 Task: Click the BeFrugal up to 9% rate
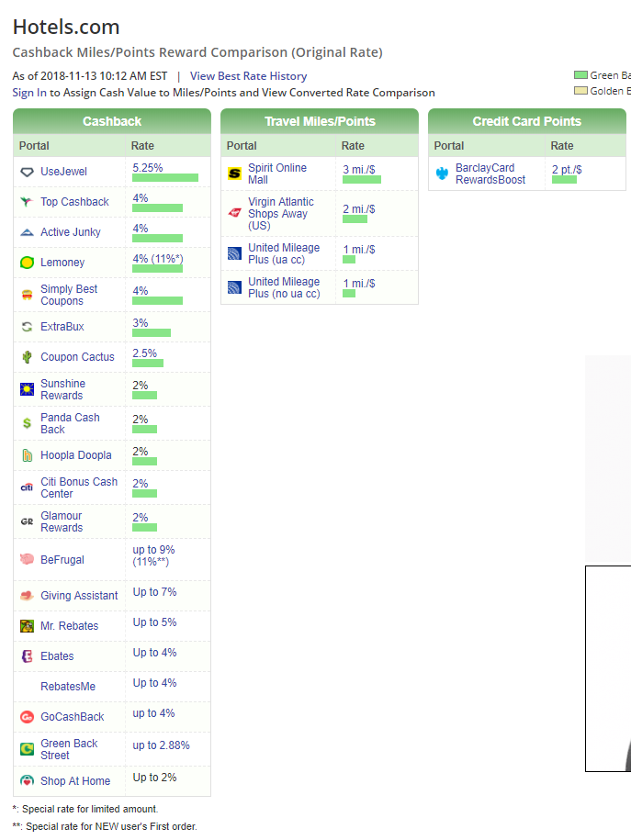(154, 555)
